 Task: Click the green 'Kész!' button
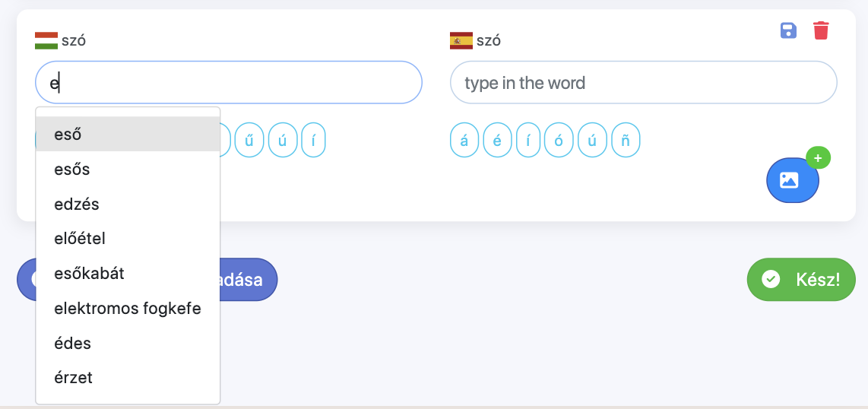tap(801, 280)
